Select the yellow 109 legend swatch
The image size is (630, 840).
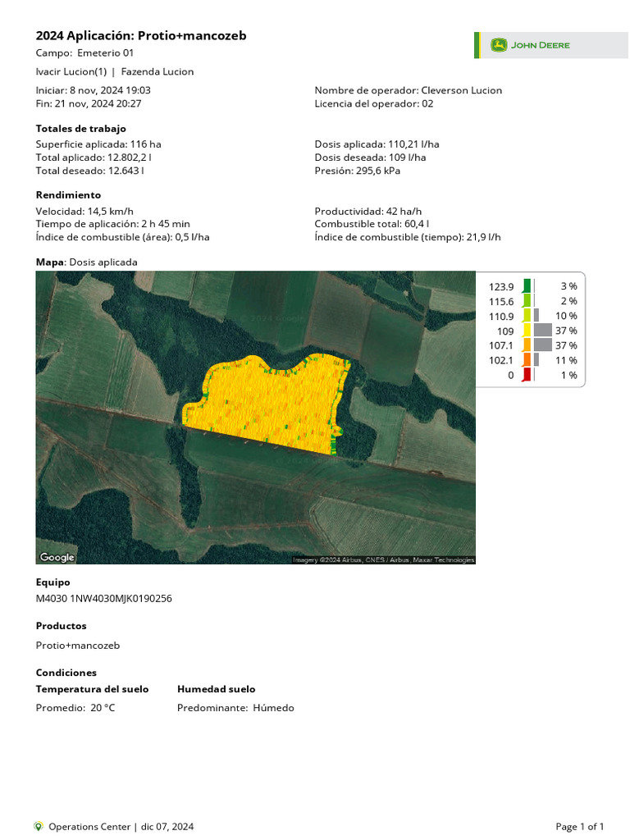(x=527, y=330)
